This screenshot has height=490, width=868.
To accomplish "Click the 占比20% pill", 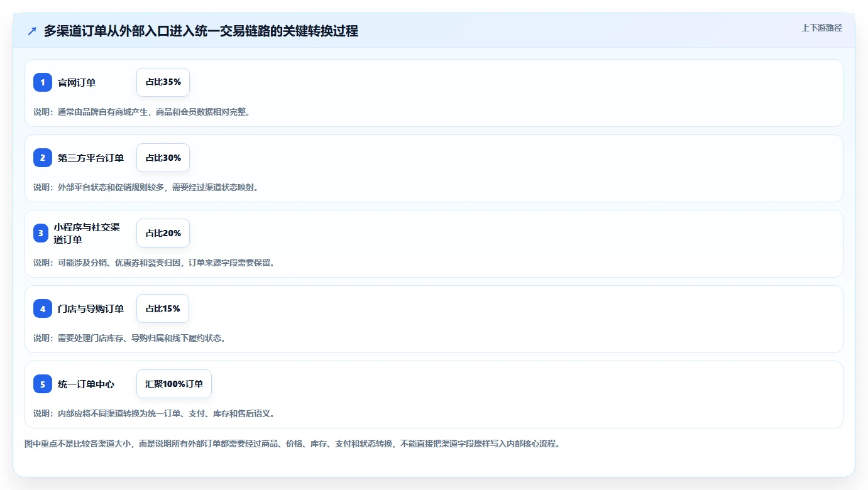I will (163, 233).
